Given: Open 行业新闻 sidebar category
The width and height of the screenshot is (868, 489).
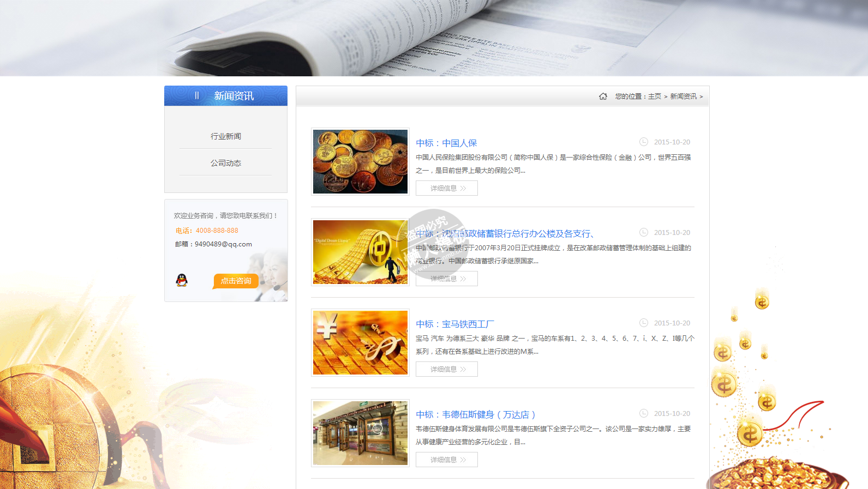Looking at the screenshot, I should point(225,136).
